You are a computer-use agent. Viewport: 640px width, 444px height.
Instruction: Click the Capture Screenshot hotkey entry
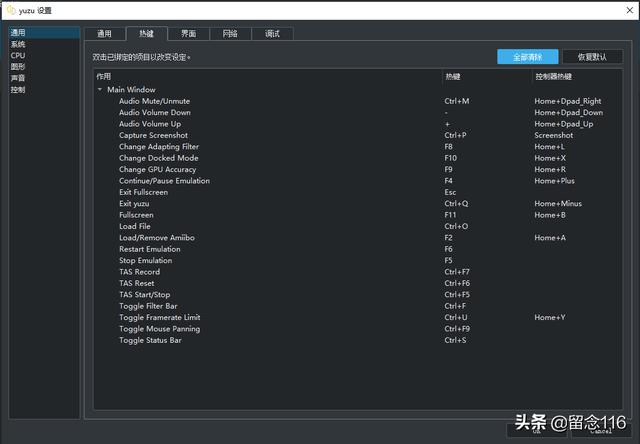point(153,135)
